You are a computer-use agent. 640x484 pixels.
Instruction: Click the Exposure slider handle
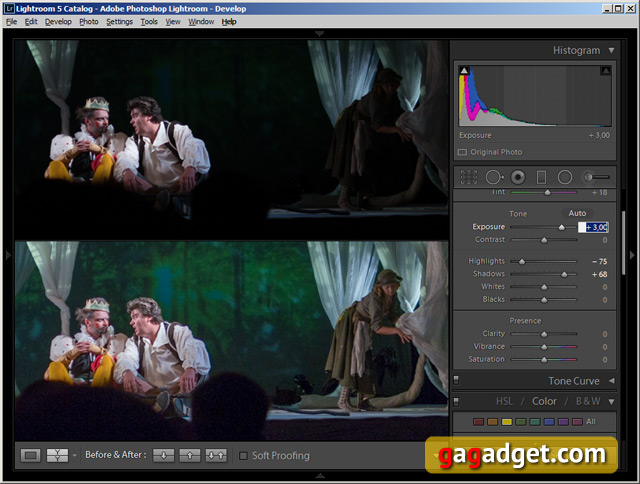tap(562, 227)
